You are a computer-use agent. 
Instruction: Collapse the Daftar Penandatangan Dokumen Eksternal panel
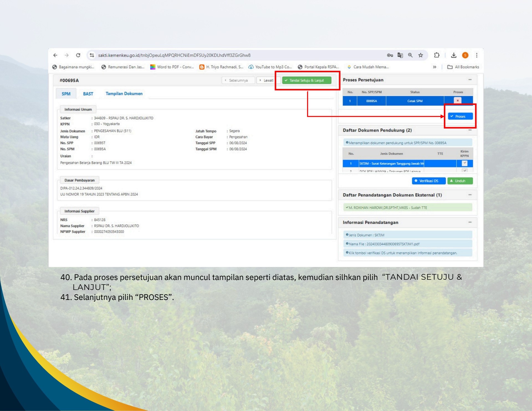[470, 195]
